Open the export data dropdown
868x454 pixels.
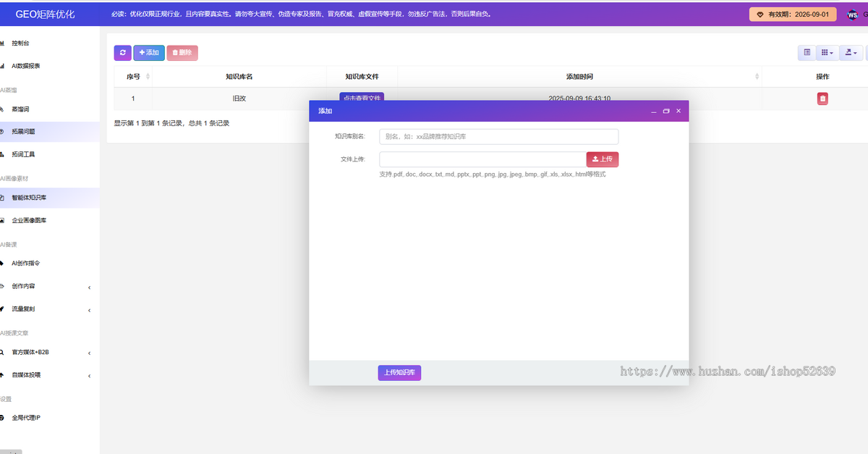(851, 53)
